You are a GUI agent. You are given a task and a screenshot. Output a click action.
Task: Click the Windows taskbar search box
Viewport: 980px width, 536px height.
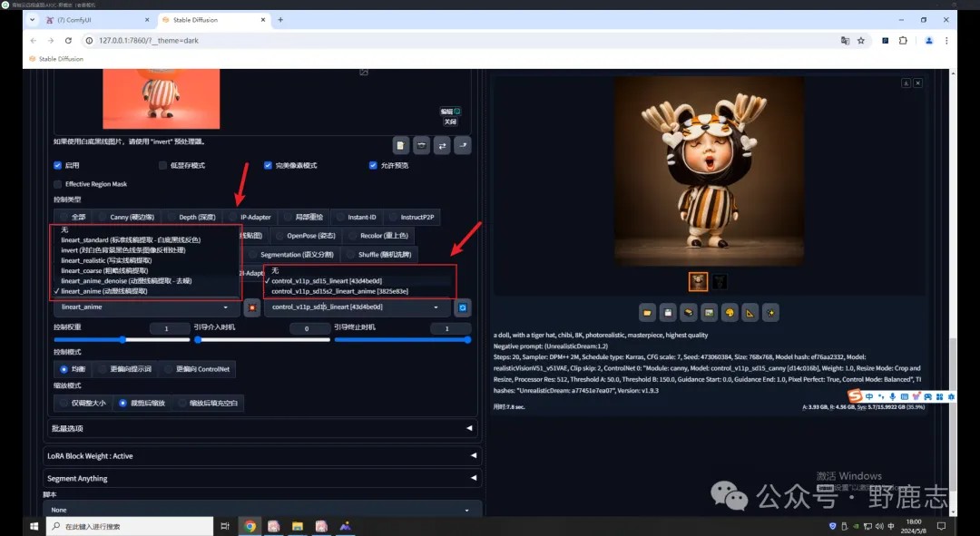click(x=130, y=526)
